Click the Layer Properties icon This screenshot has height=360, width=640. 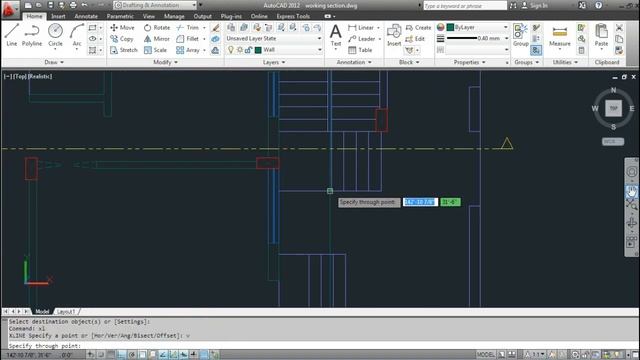pos(231,27)
